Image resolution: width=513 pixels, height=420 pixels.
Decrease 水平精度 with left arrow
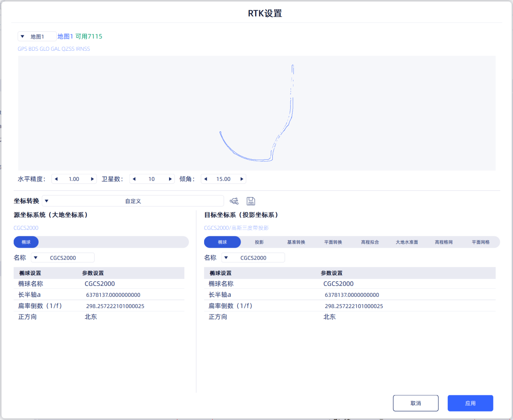(56, 179)
